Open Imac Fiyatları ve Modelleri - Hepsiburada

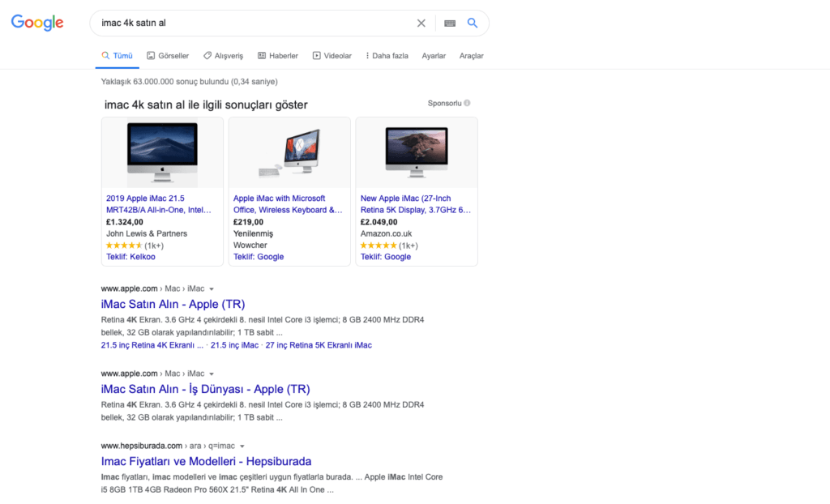pos(206,461)
